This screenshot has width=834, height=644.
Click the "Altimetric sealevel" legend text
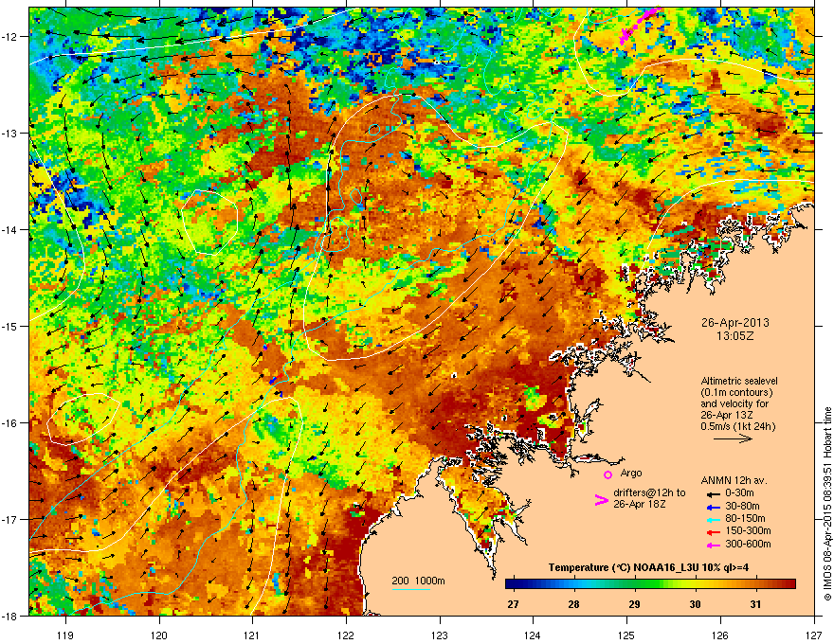coord(739,381)
